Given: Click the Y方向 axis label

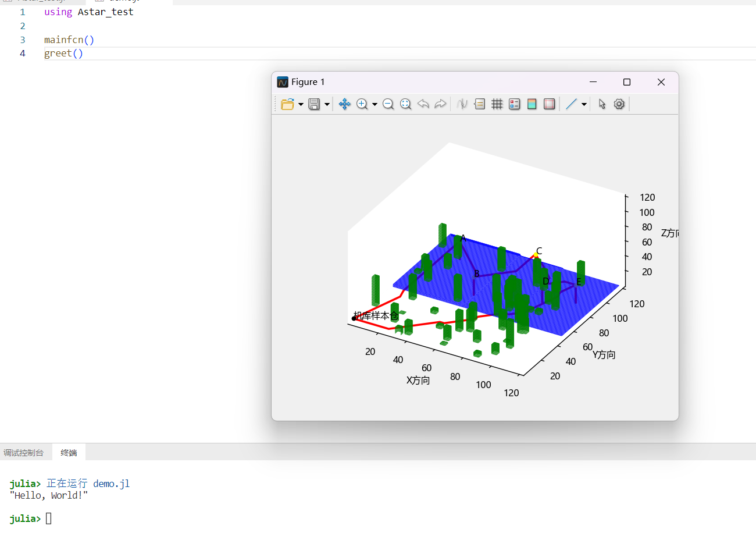Looking at the screenshot, I should pos(604,355).
